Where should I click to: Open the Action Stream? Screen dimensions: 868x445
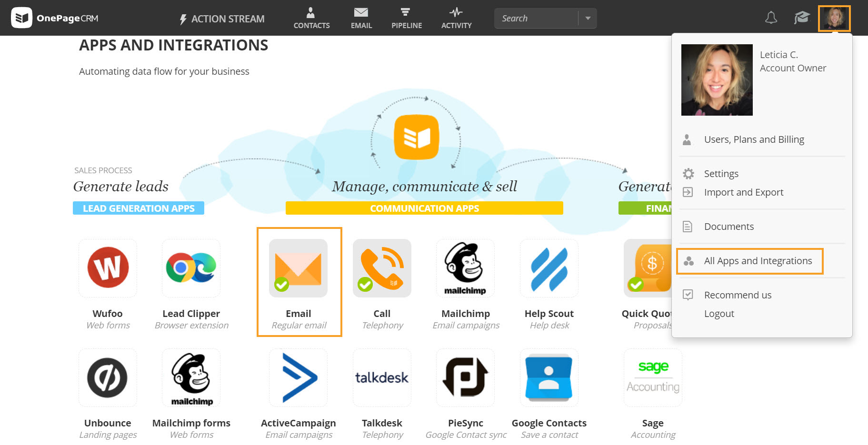coord(222,19)
